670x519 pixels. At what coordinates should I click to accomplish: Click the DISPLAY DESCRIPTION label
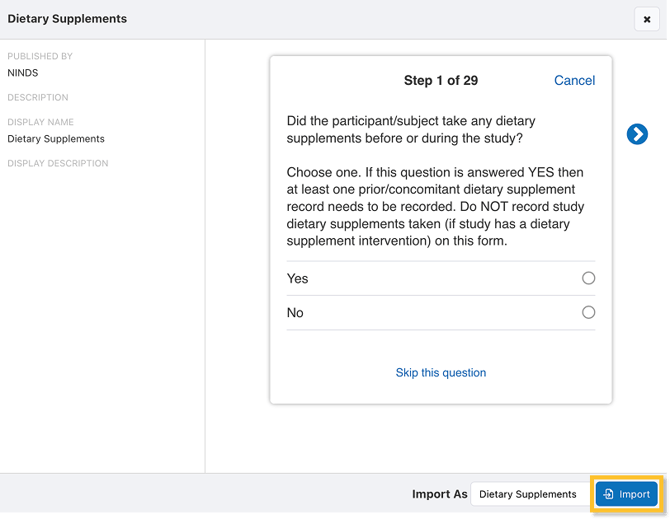tap(58, 164)
